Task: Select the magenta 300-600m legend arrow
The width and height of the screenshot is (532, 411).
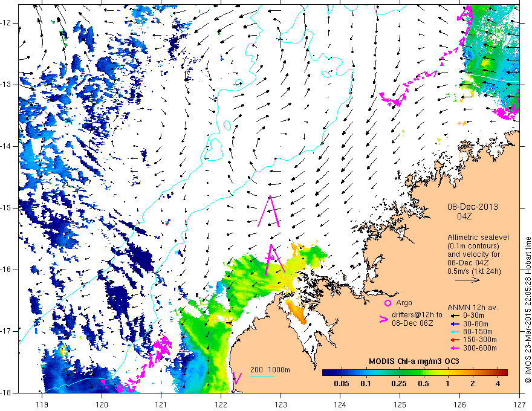Action: (x=455, y=348)
